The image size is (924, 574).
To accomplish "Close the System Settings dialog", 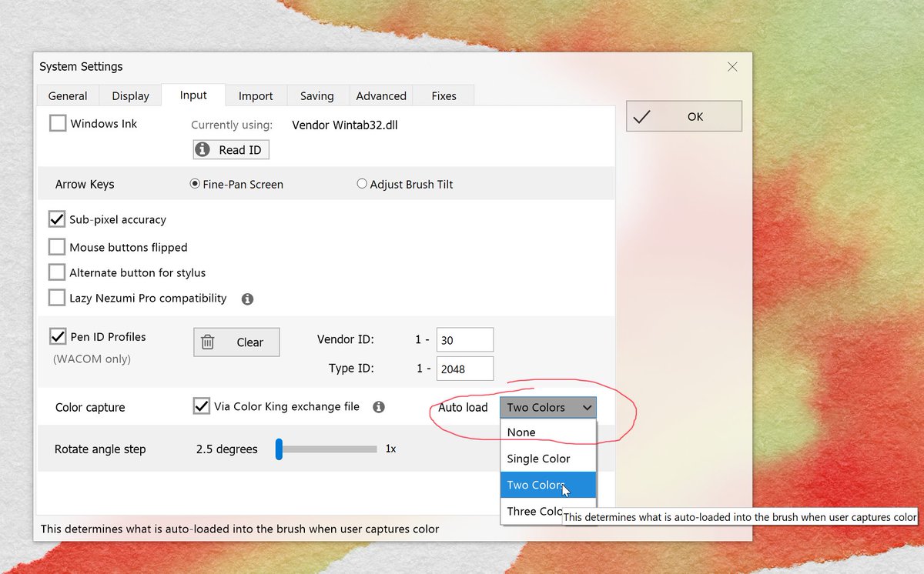I will 733,67.
